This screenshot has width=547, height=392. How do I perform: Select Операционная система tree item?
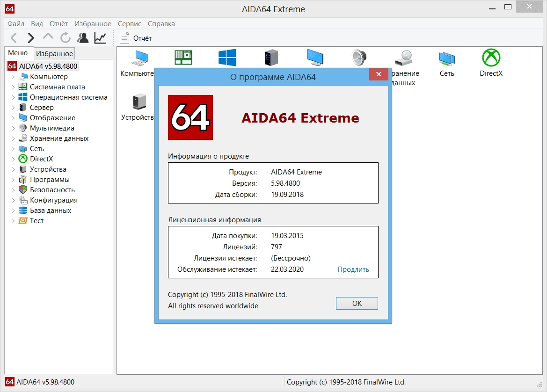pyautogui.click(x=68, y=97)
